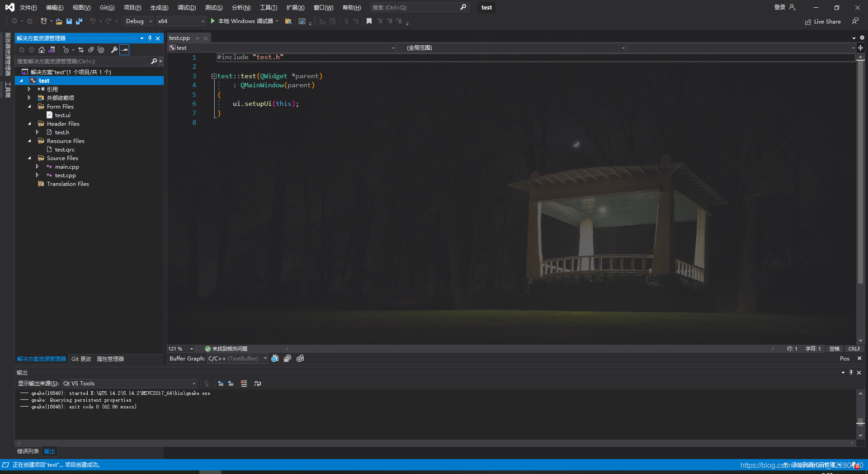868x474 pixels.
Task: Click the Go to Next Message icon
Action: (x=231, y=384)
